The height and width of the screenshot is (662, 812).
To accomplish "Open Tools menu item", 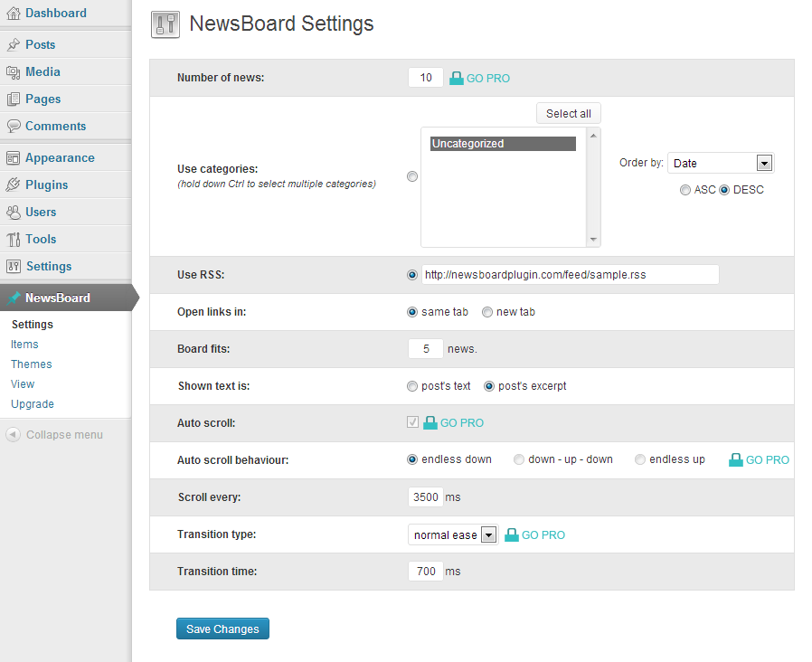I will [41, 239].
